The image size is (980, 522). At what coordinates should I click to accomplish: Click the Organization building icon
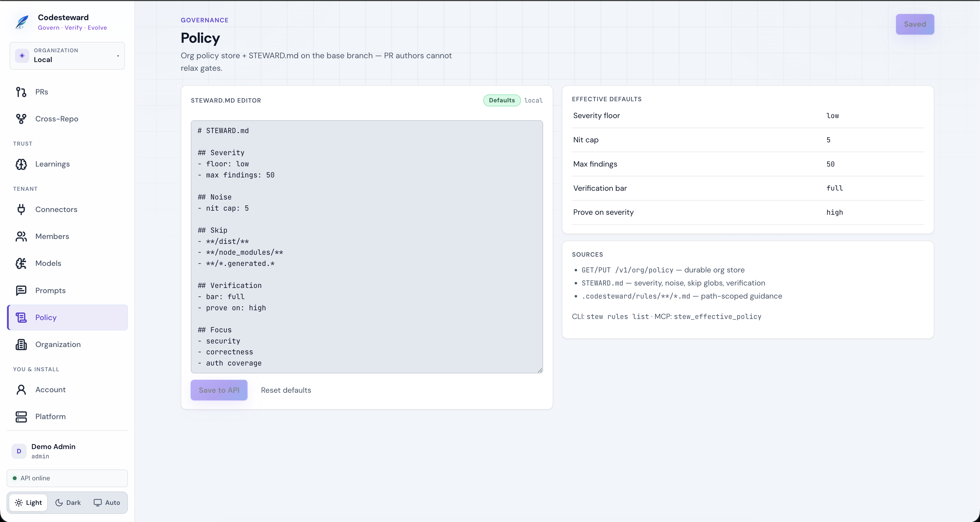pos(21,345)
